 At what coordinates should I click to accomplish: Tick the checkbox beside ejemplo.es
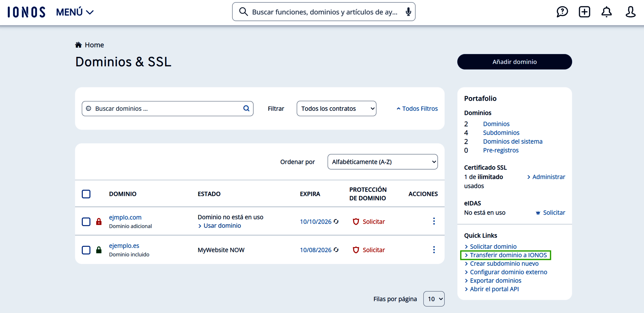tap(86, 250)
